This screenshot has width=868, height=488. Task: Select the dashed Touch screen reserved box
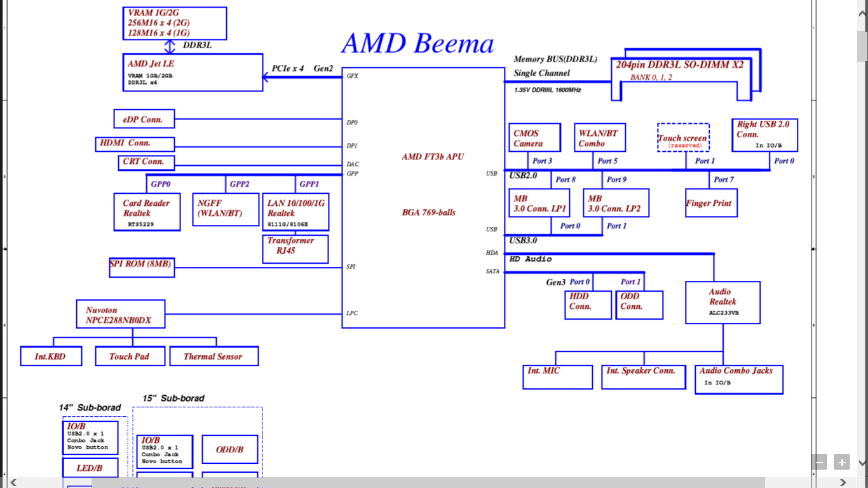tap(683, 137)
